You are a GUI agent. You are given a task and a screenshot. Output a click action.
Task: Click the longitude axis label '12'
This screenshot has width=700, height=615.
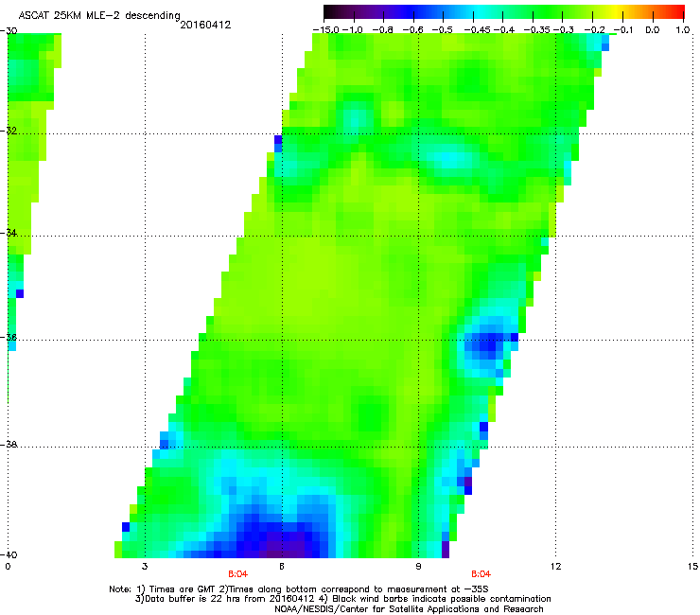[x=555, y=567]
